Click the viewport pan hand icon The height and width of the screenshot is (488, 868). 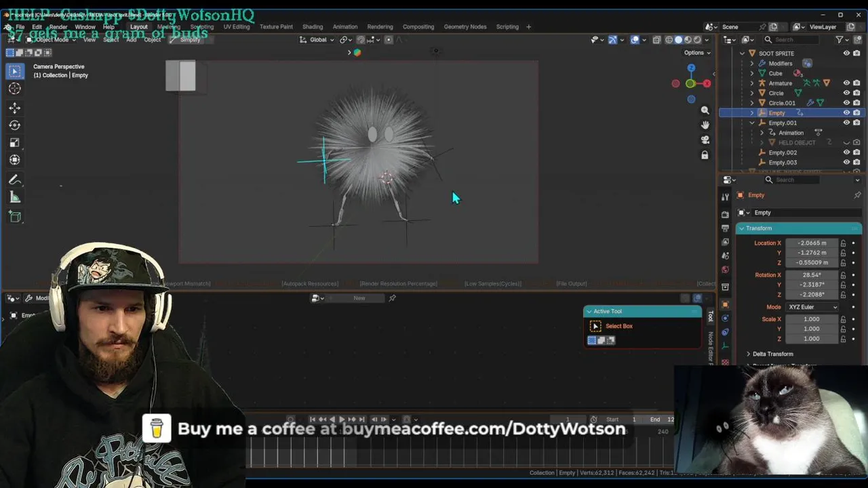pyautogui.click(x=705, y=125)
